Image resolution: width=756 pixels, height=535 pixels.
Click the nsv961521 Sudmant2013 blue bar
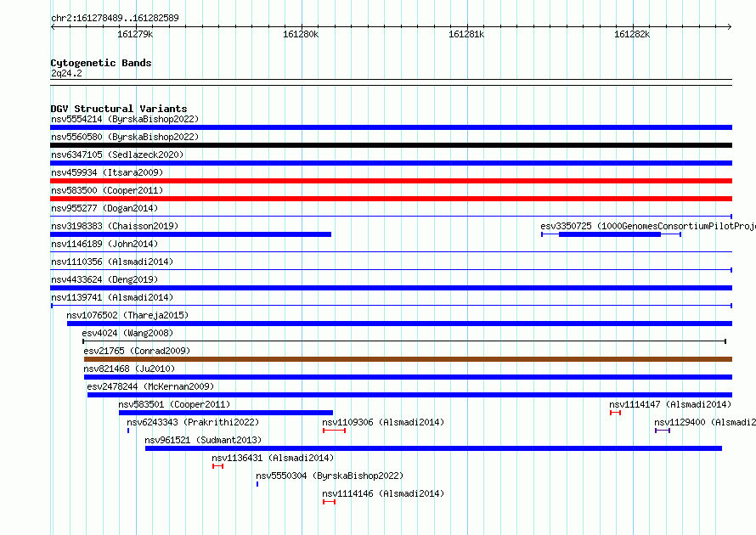[x=433, y=448]
